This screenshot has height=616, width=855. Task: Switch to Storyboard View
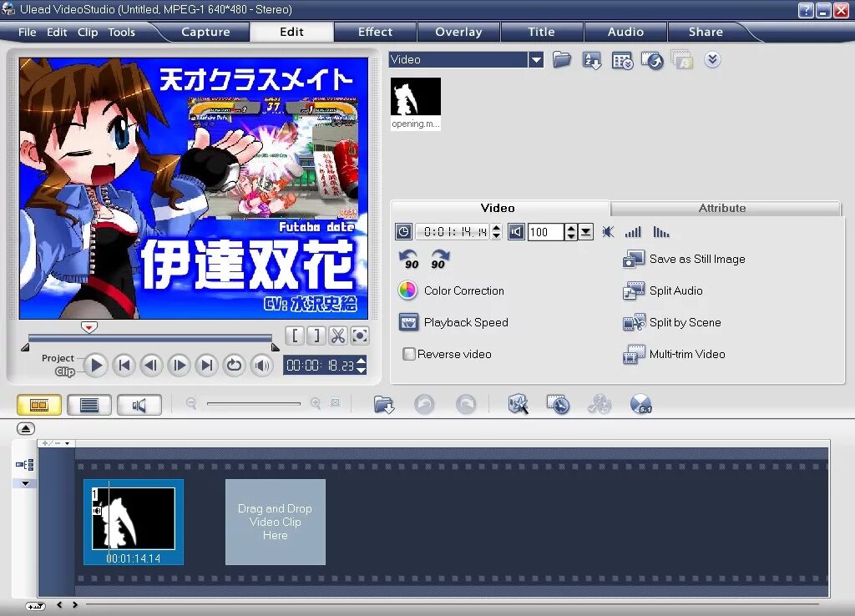tap(39, 405)
